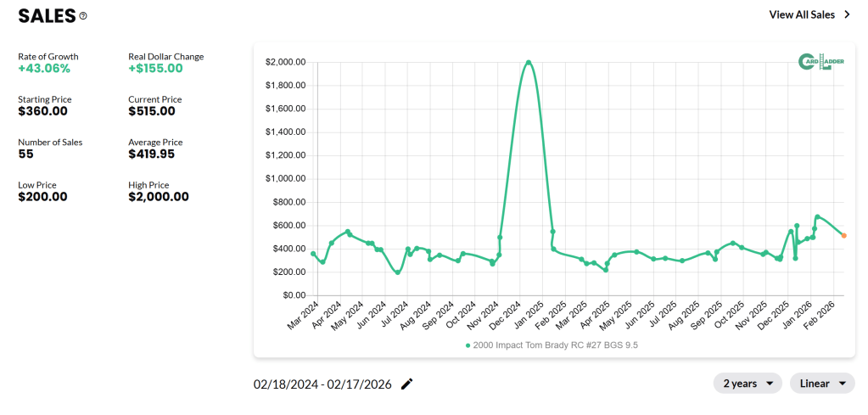Image resolution: width=868 pixels, height=415 pixels.
Task: Click the +$155.00 Real Dollar Change value
Action: (x=155, y=69)
